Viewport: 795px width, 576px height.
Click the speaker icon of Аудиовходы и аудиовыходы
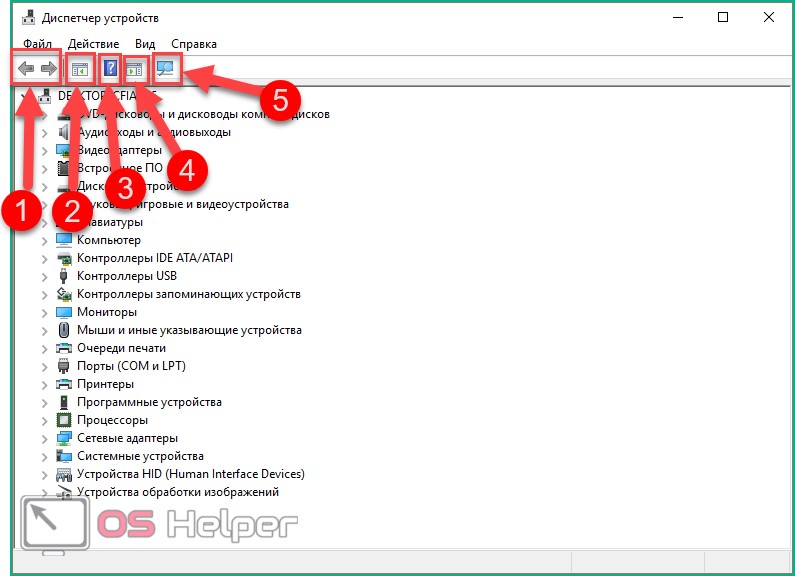coord(63,132)
